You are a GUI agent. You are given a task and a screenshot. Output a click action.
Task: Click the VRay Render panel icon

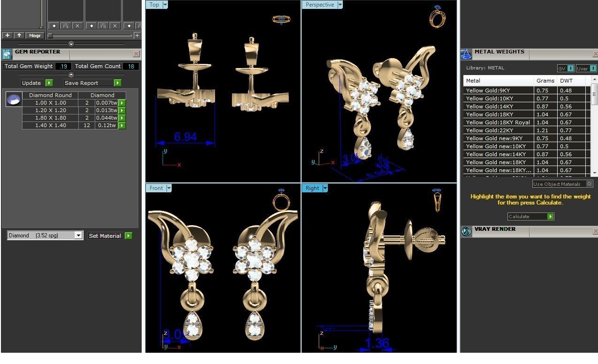[466, 231]
